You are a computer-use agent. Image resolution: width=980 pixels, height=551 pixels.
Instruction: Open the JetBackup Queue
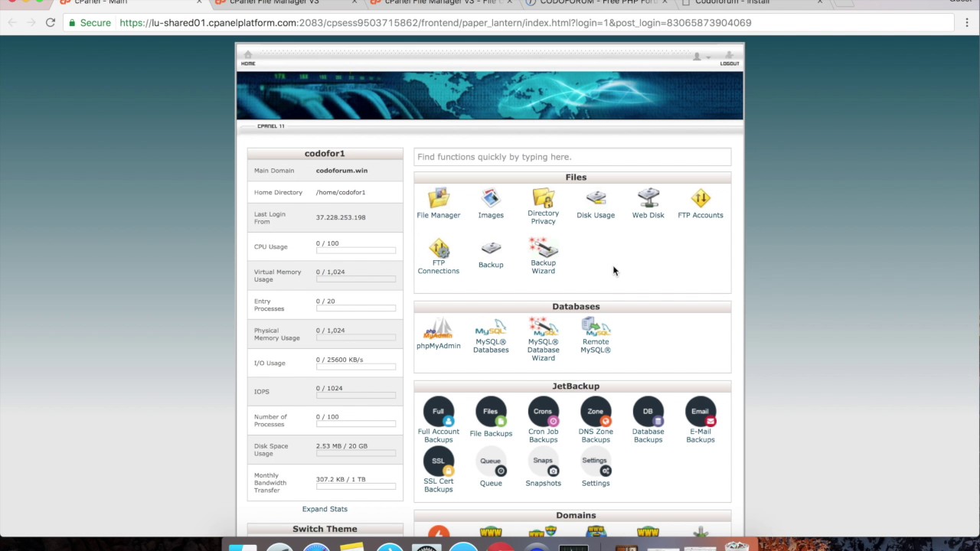(491, 468)
